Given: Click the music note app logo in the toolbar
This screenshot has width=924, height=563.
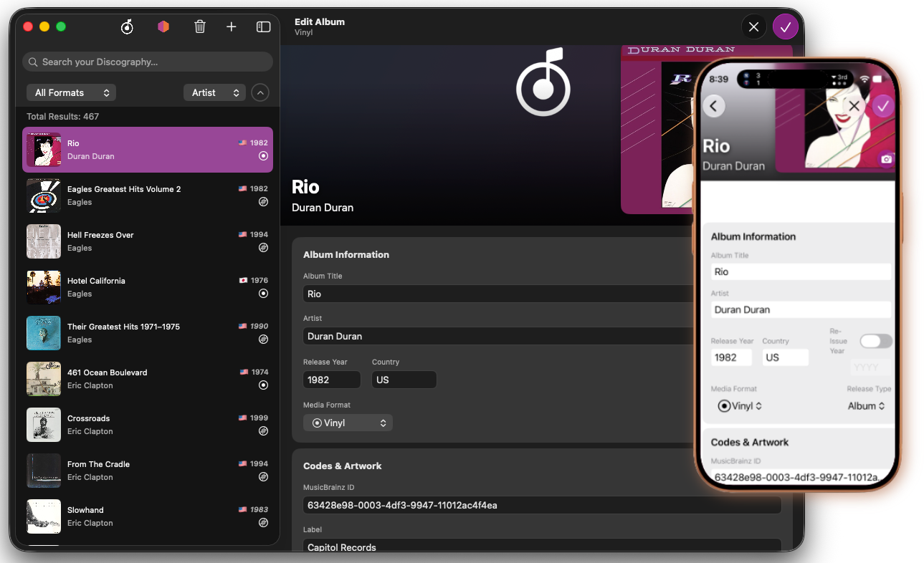Looking at the screenshot, I should point(127,27).
